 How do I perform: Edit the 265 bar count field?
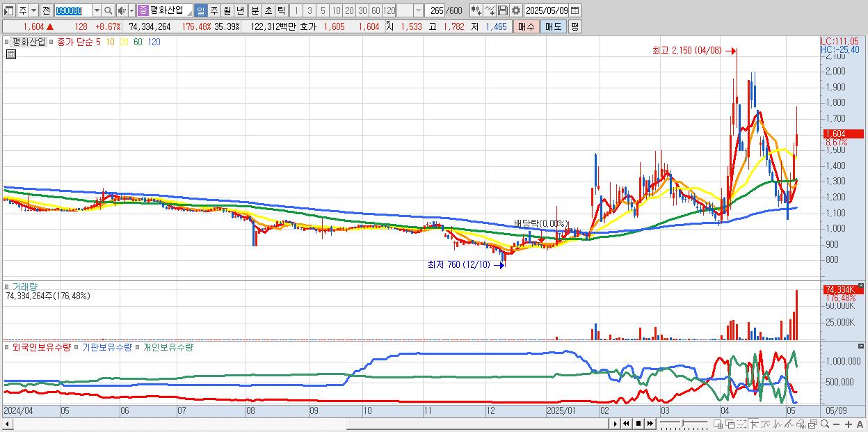pyautogui.click(x=434, y=10)
